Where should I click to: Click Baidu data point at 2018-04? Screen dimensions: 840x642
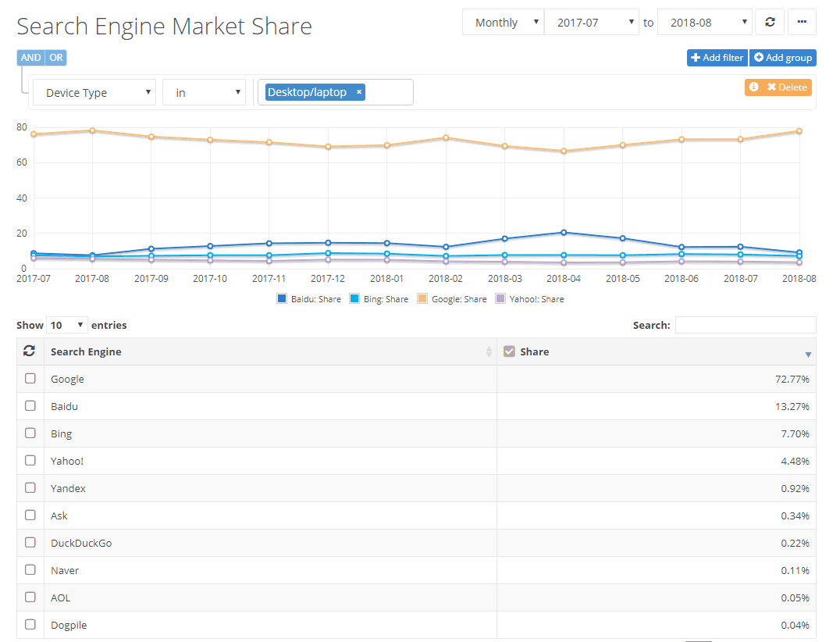click(564, 233)
